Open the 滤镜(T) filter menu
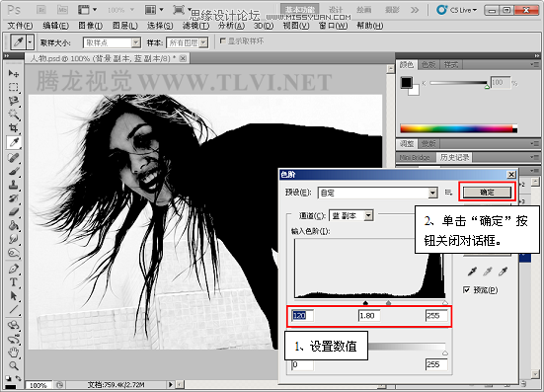 tap(196, 26)
